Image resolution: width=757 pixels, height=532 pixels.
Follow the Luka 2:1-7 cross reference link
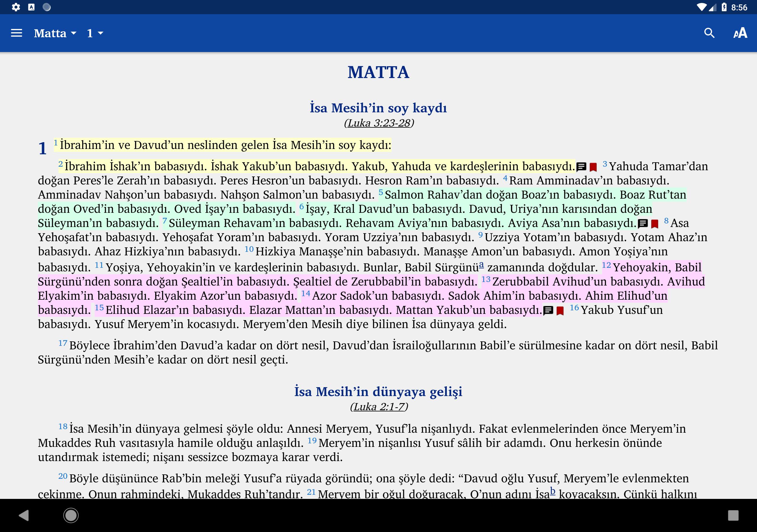point(379,407)
